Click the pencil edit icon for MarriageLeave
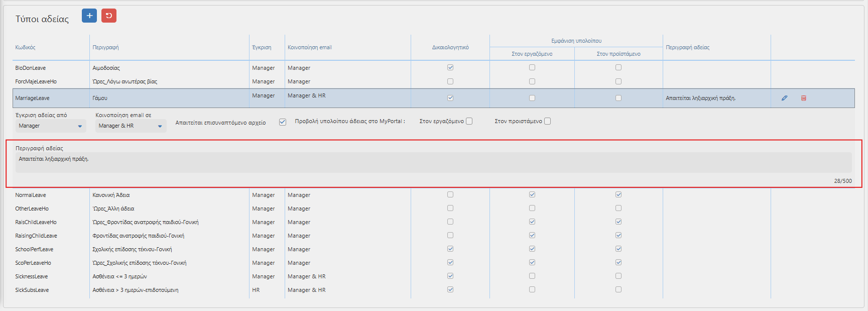868x311 pixels. [784, 98]
